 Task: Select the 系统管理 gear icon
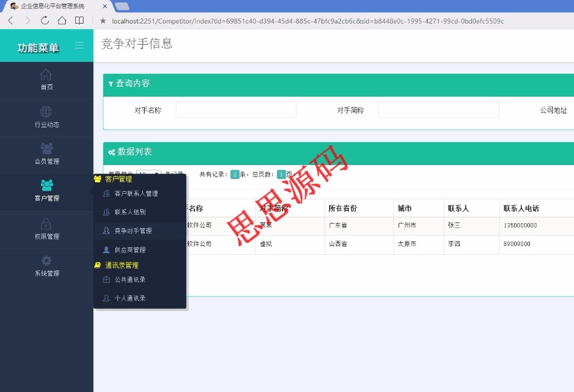[x=47, y=261]
